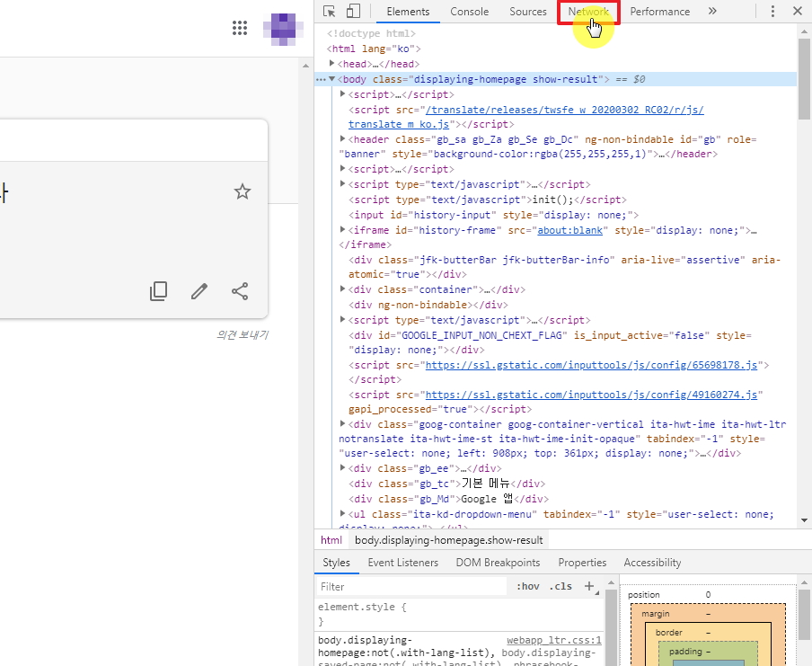This screenshot has height=666, width=812.
Task: Click the styles Filter input
Action: 411,586
